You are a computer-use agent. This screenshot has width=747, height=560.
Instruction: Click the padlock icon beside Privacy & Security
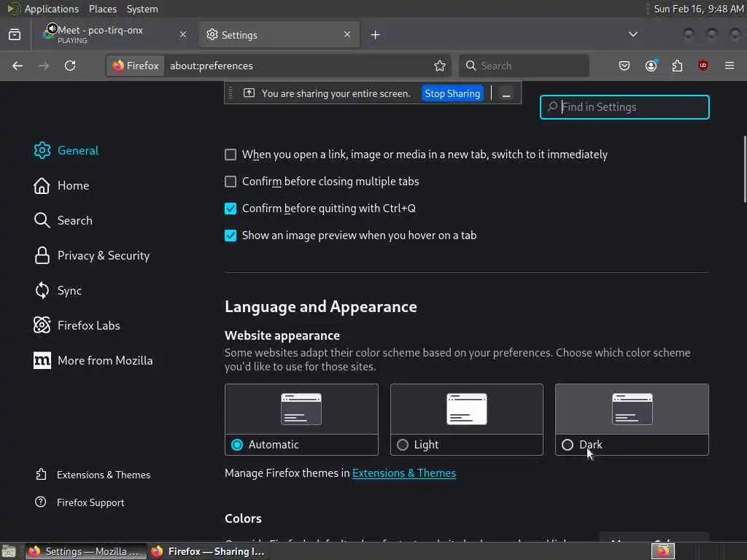pos(42,256)
